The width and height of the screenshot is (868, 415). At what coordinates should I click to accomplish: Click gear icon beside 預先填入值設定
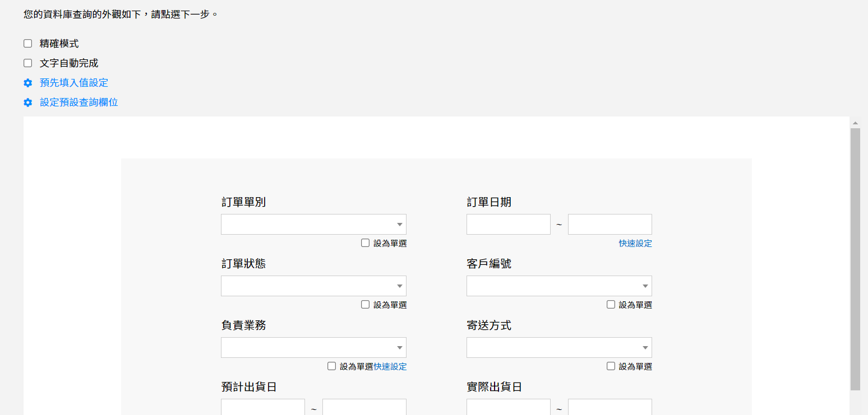point(27,83)
